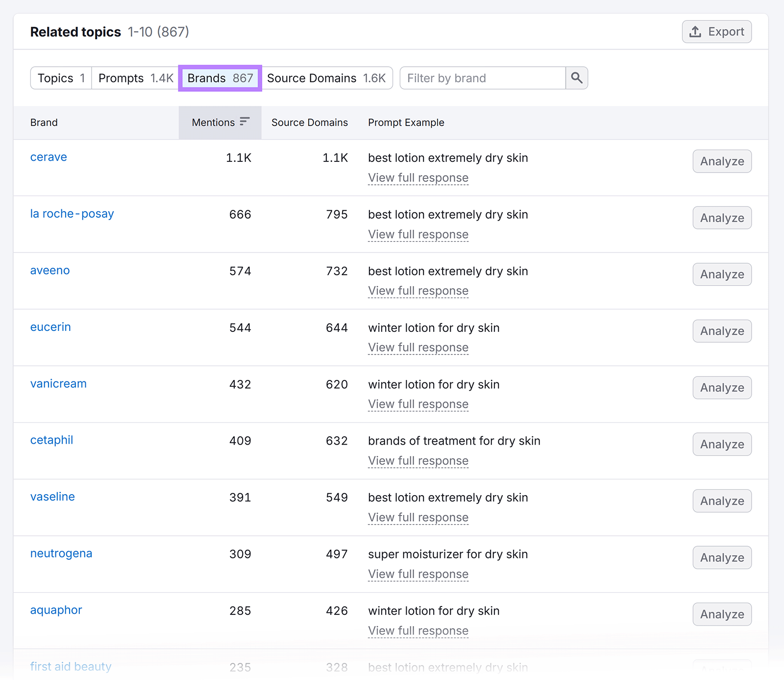This screenshot has width=784, height=680.
Task: Open the first aid beauty brand link
Action: tap(70, 666)
